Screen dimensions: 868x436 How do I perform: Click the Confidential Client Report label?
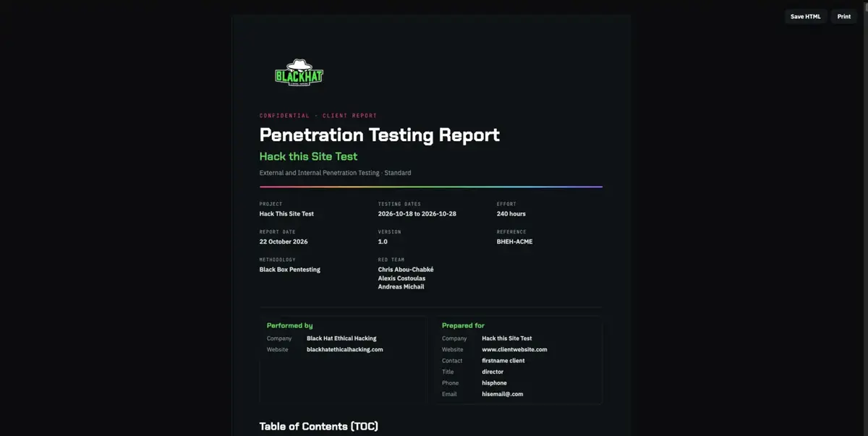[318, 116]
